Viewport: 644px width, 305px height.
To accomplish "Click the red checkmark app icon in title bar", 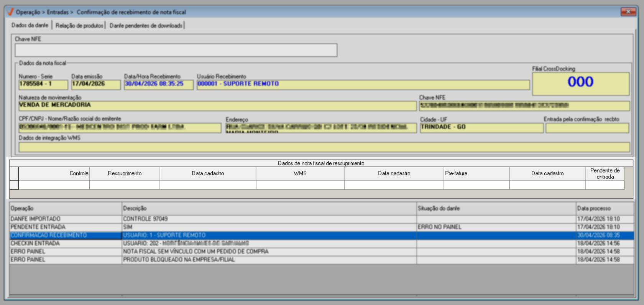I will pos(10,12).
